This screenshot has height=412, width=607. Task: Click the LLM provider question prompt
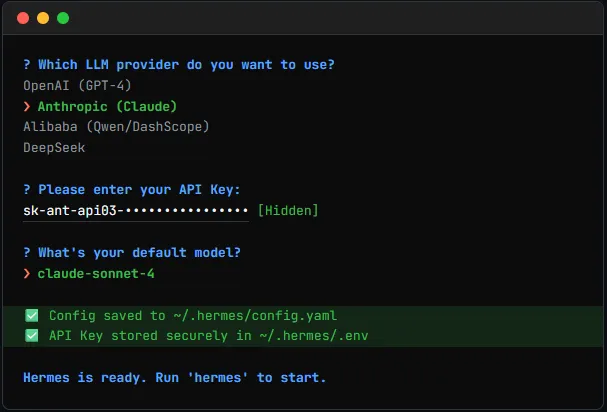point(178,64)
